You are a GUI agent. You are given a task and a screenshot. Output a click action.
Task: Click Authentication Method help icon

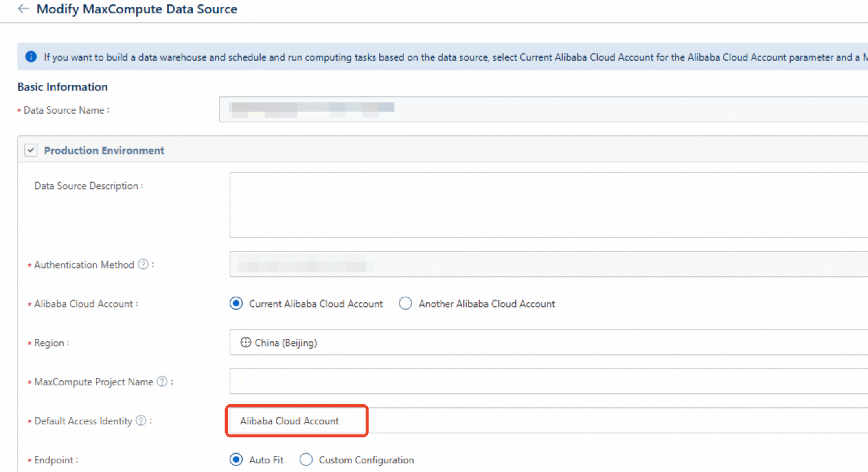coord(143,264)
